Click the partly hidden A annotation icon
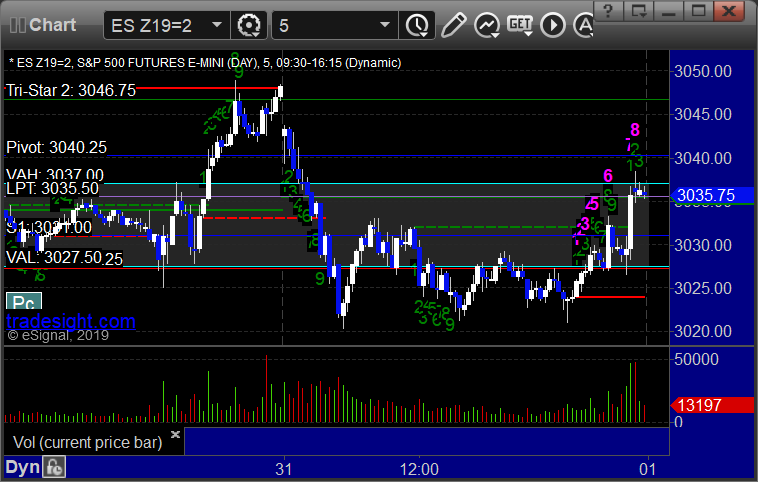This screenshot has height=482, width=758. coord(583,25)
